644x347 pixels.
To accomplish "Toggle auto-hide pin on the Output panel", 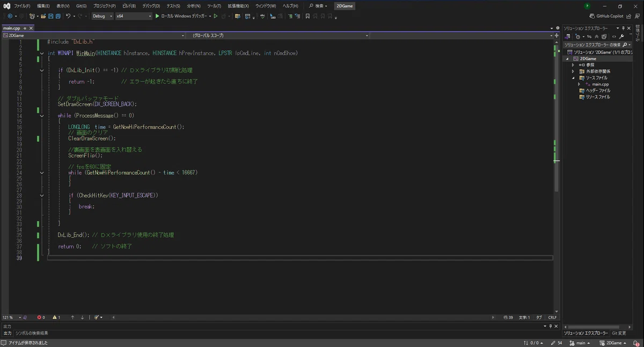I will click(551, 326).
